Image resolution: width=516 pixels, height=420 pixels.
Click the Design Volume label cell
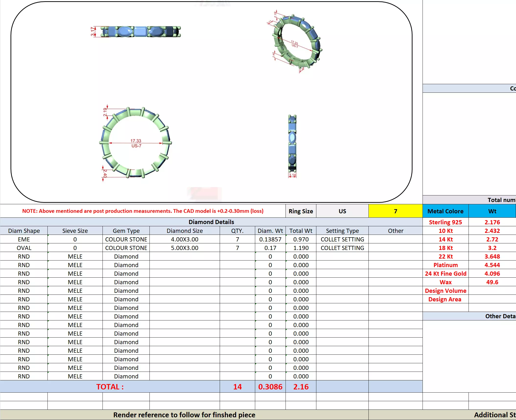pos(445,291)
